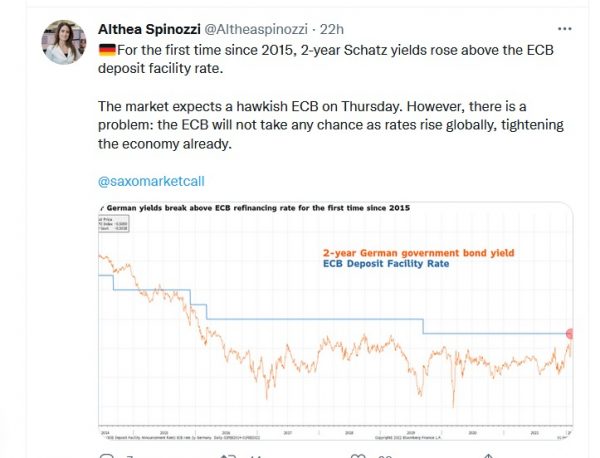The width and height of the screenshot is (600, 458).
Task: Click the share icon below the tweet
Action: [488, 456]
